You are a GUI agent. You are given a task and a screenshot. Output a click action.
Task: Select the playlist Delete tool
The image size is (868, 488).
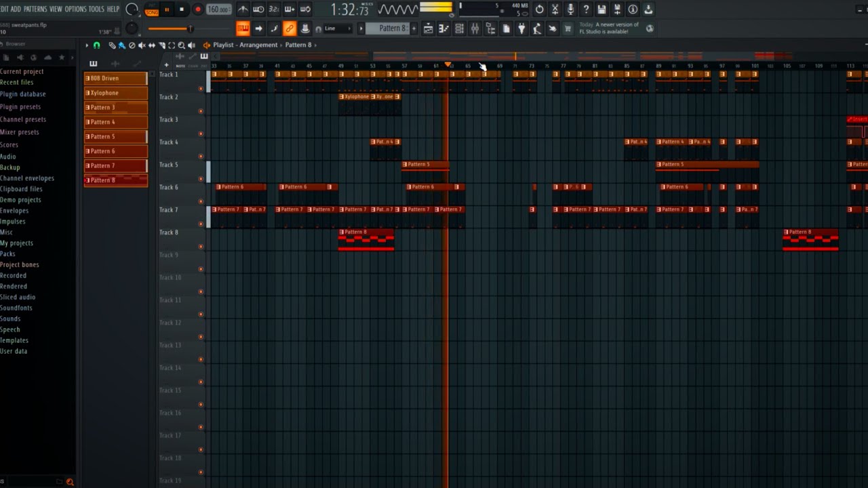(132, 45)
